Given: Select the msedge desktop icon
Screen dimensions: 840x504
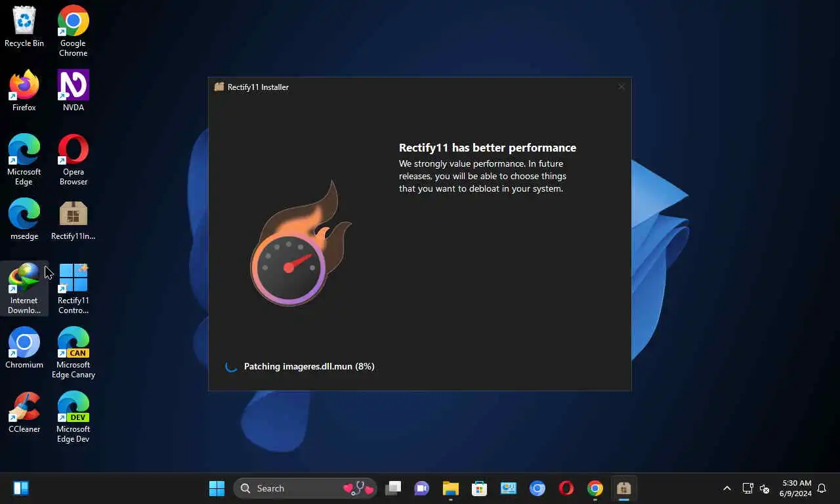Looking at the screenshot, I should pyautogui.click(x=24, y=220).
